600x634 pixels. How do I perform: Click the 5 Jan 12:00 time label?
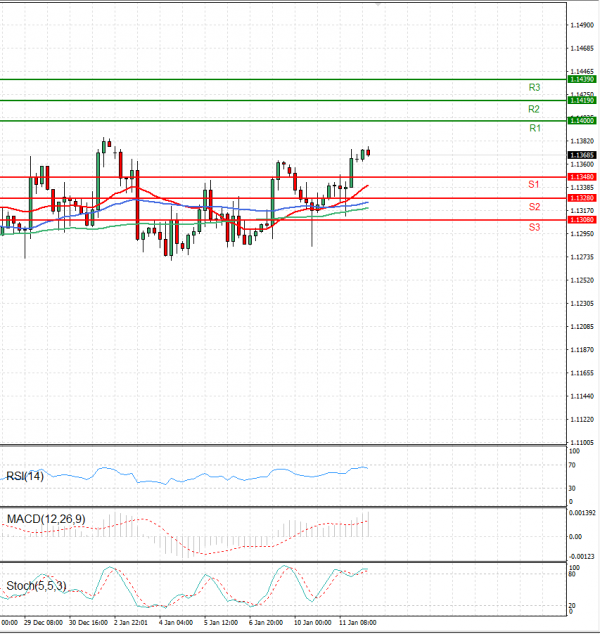tap(221, 623)
